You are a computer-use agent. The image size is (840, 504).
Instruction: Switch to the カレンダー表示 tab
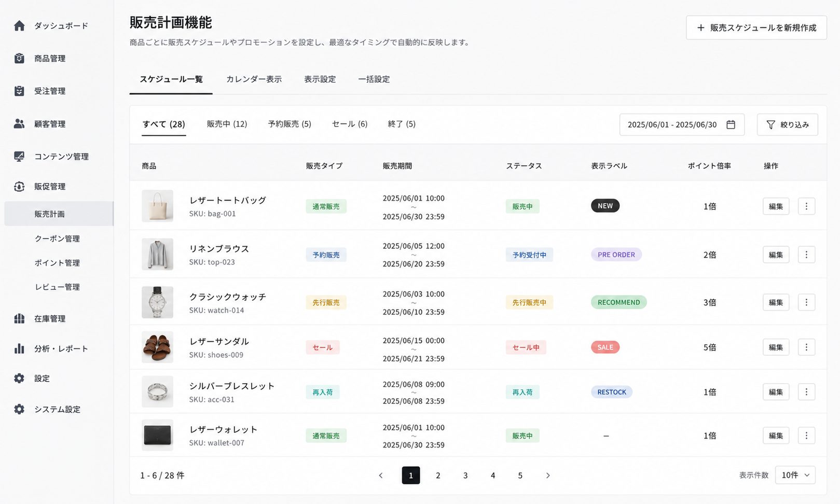(x=254, y=79)
